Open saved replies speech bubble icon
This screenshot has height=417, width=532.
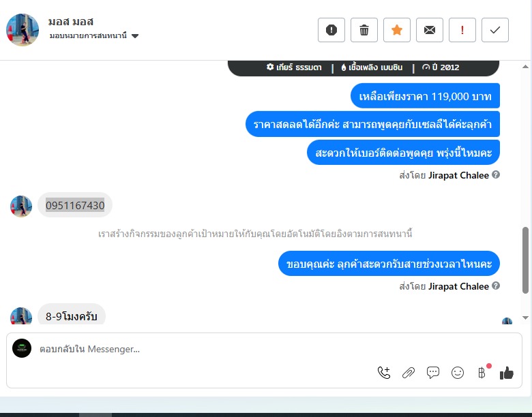point(433,373)
